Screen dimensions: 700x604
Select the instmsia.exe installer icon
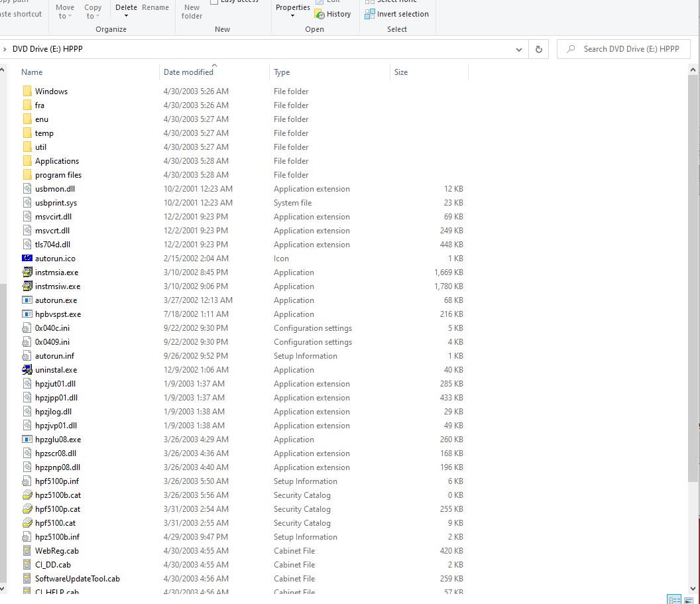coord(27,272)
